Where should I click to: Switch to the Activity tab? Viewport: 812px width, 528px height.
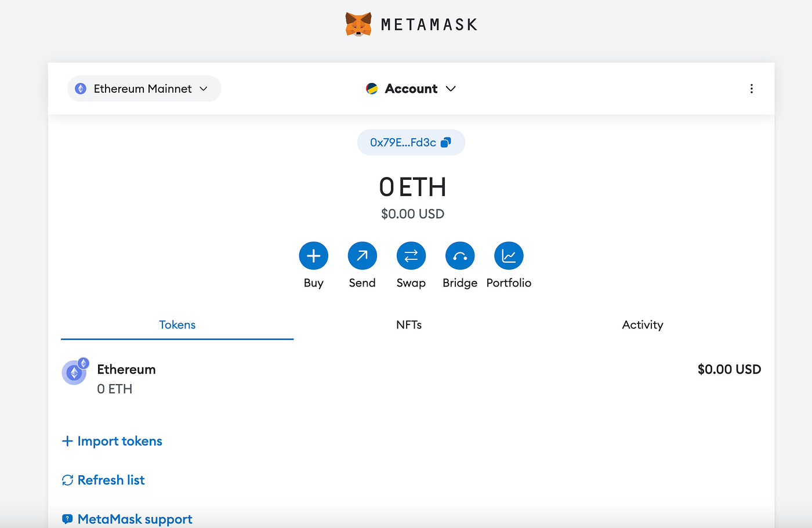point(643,325)
